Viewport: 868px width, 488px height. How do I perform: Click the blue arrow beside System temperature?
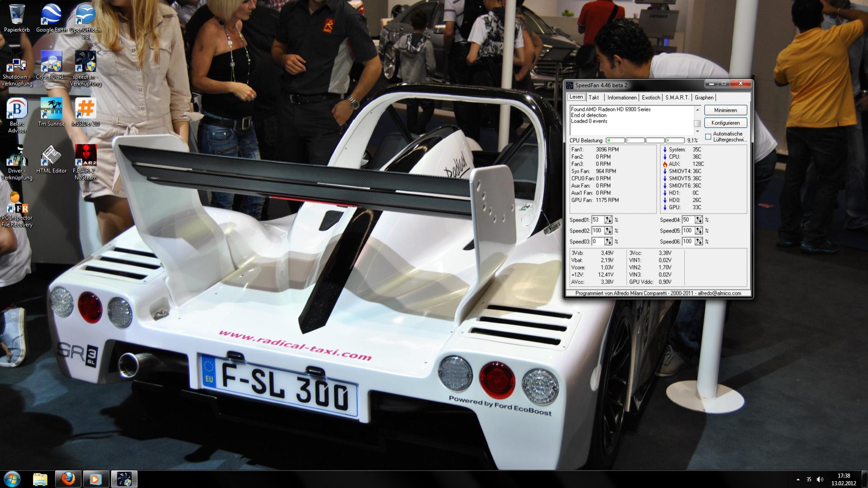pyautogui.click(x=665, y=150)
